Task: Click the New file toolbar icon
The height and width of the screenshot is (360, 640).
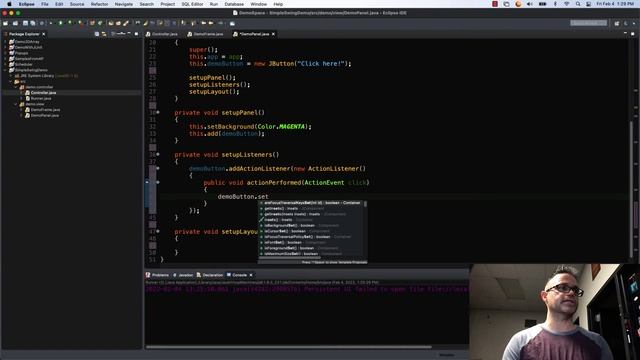Action: (5, 23)
